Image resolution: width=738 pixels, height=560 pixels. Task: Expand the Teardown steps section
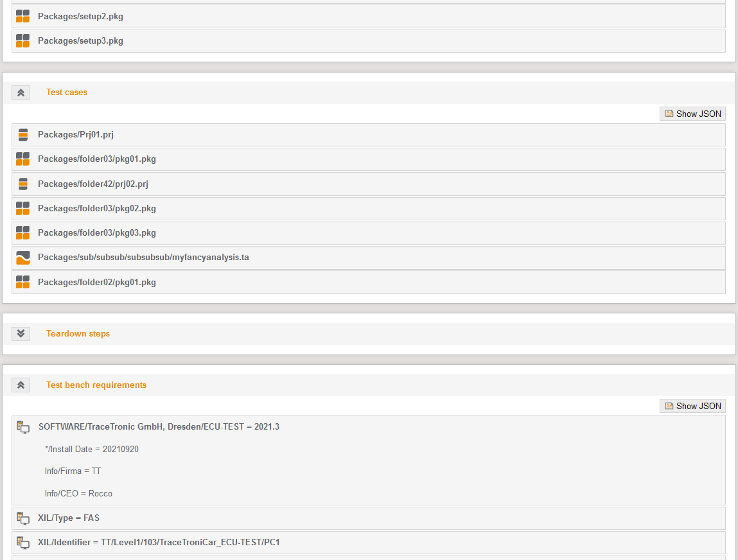coord(21,334)
